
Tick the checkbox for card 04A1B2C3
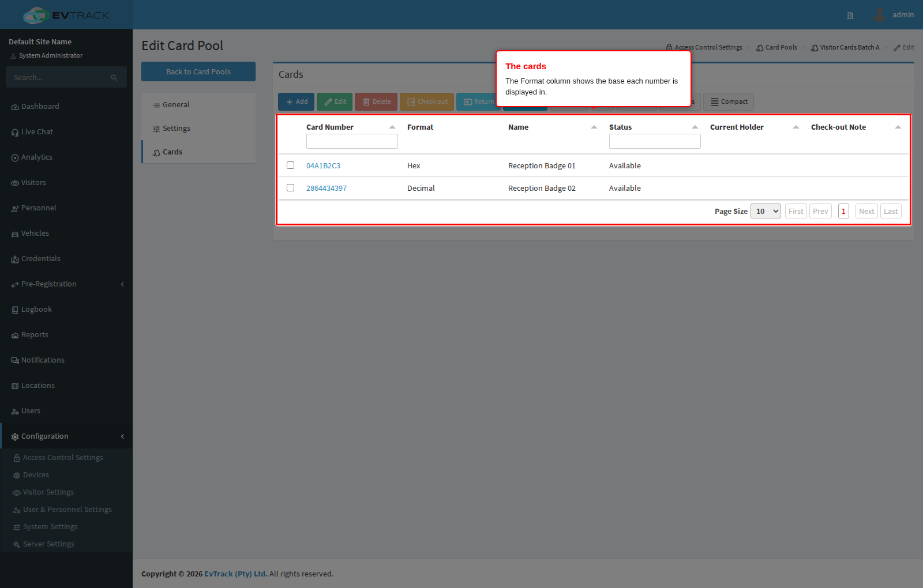290,165
